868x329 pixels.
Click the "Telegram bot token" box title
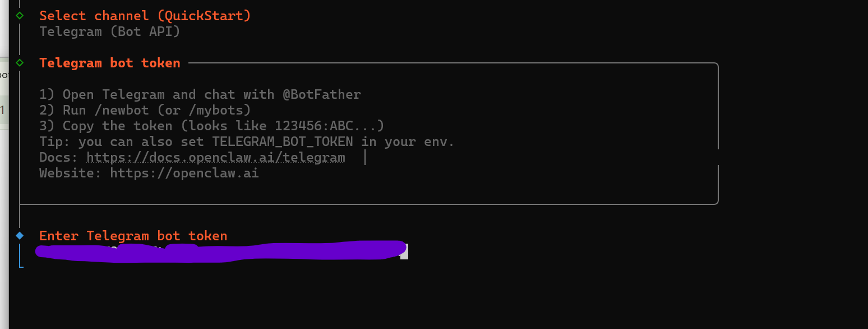(110, 63)
